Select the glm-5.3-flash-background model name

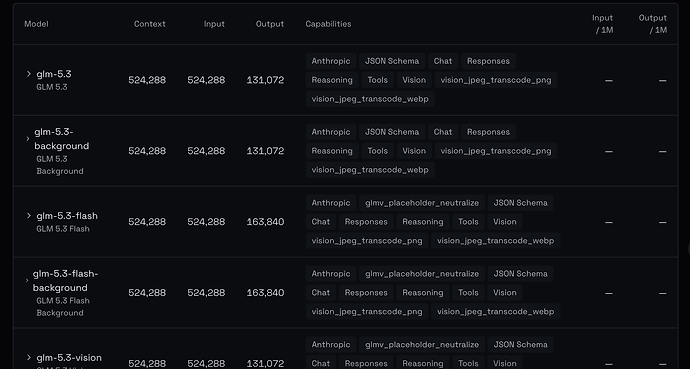tap(66, 281)
